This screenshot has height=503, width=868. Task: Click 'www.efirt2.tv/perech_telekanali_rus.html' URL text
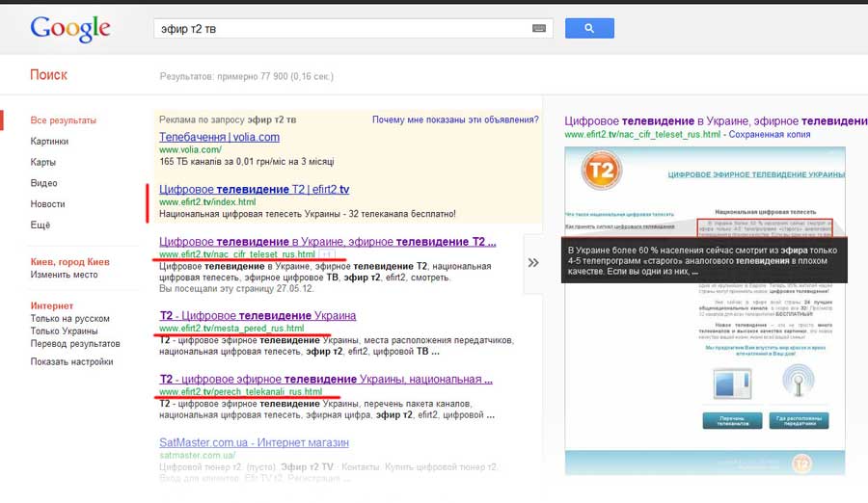[240, 392]
